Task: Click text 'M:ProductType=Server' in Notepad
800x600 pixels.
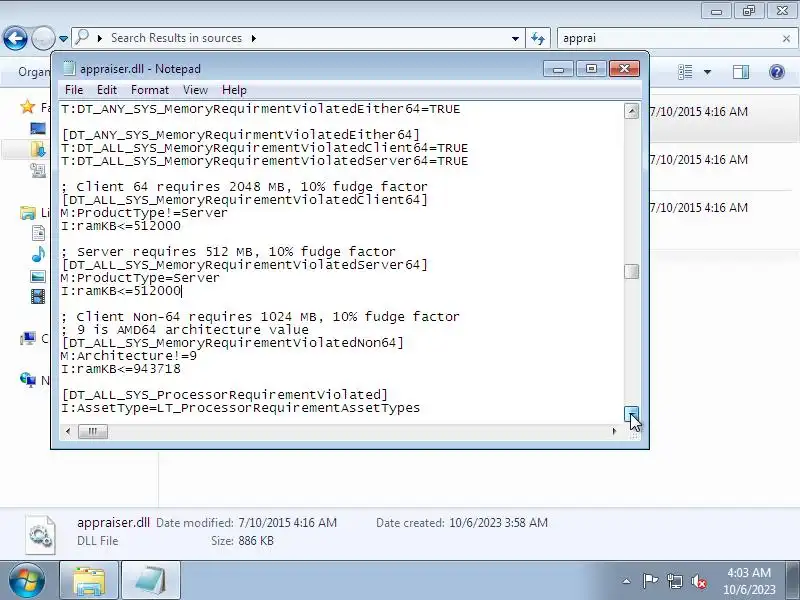Action: click(140, 278)
